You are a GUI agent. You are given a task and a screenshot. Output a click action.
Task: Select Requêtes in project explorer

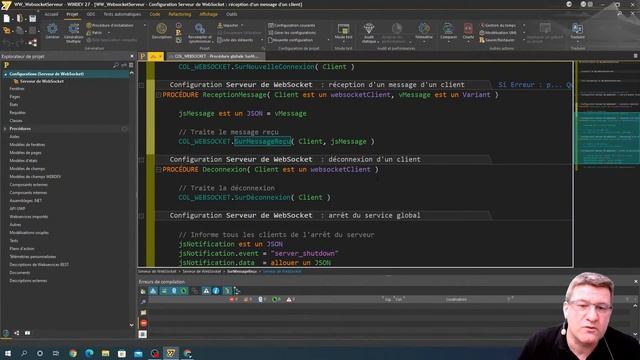pyautogui.click(x=18, y=113)
